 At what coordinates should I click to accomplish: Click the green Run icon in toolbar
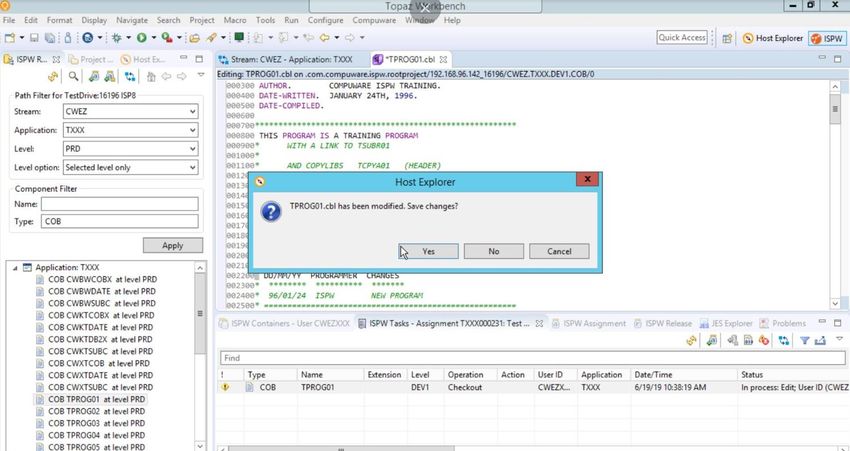coord(141,38)
